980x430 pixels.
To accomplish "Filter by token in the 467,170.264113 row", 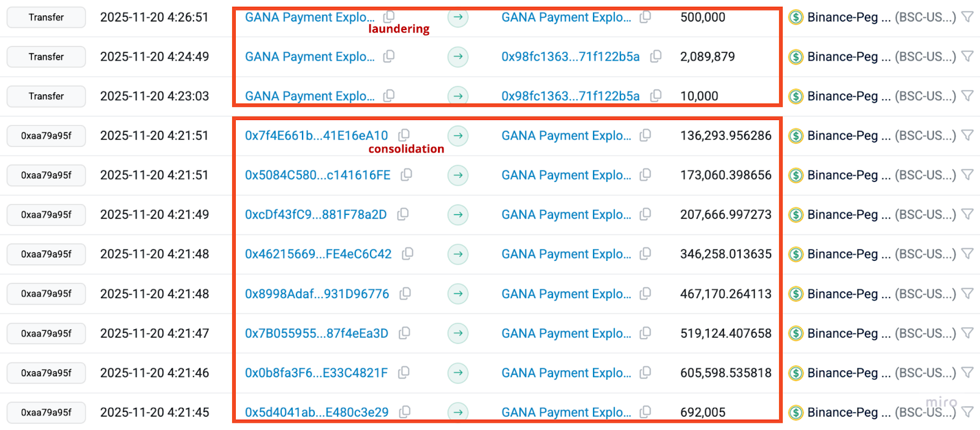I will point(967,293).
